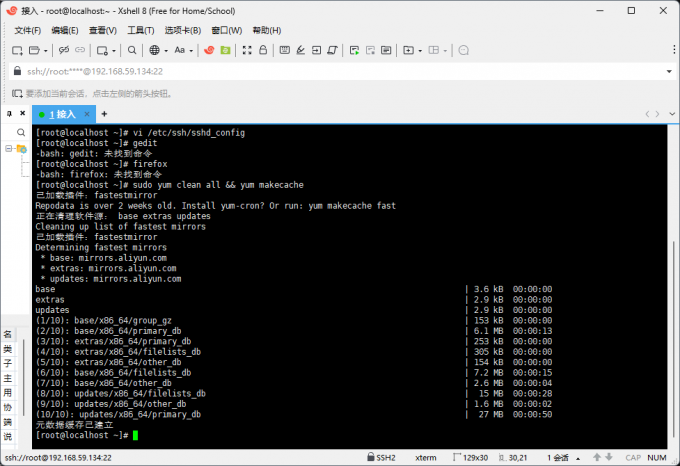Click the Stop Logging icon
Screen dimensions: 680x466
point(370,50)
